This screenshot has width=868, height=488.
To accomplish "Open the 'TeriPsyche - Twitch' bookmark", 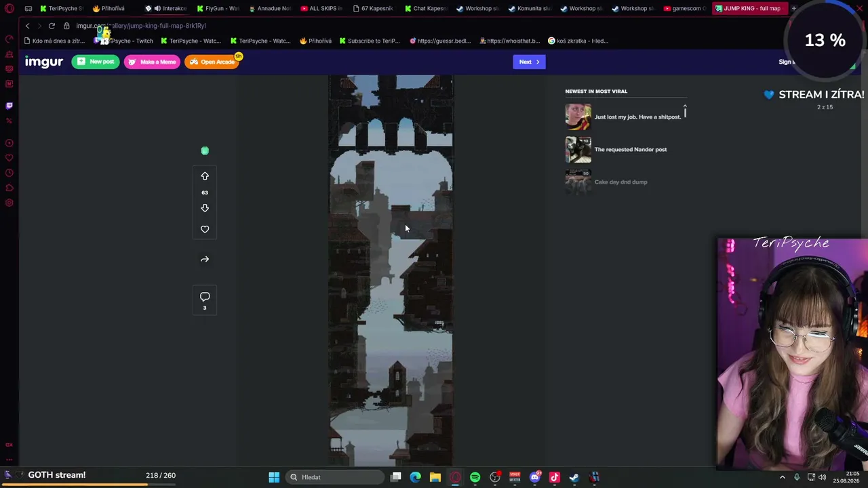I will (124, 41).
